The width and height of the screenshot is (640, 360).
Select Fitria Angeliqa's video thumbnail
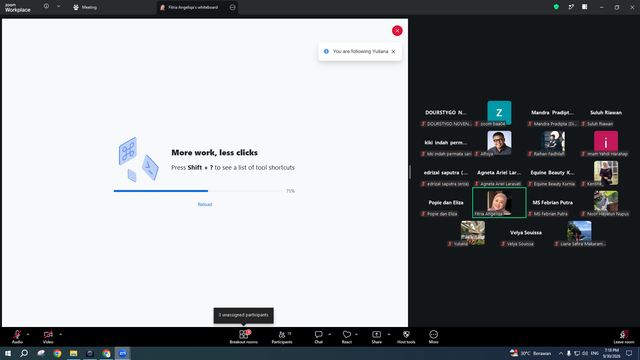pos(499,203)
